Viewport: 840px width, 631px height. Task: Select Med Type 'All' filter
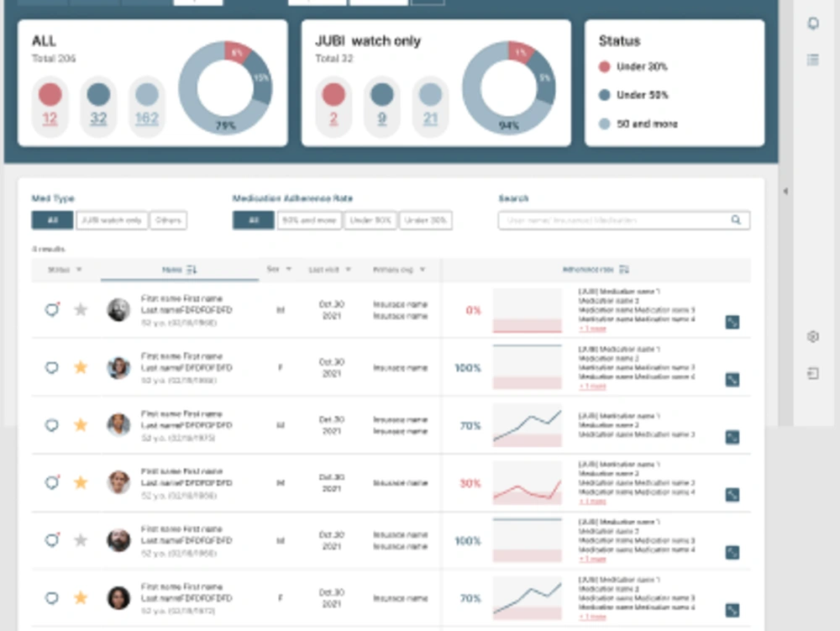[x=52, y=220]
